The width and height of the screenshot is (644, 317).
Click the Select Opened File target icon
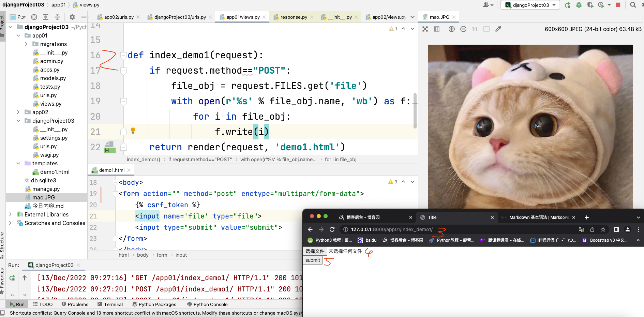(x=34, y=17)
